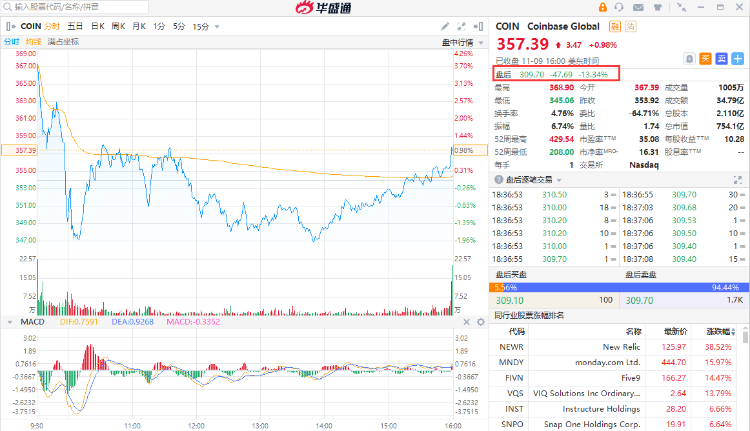Switch to the 月K chart tab

(x=139, y=26)
